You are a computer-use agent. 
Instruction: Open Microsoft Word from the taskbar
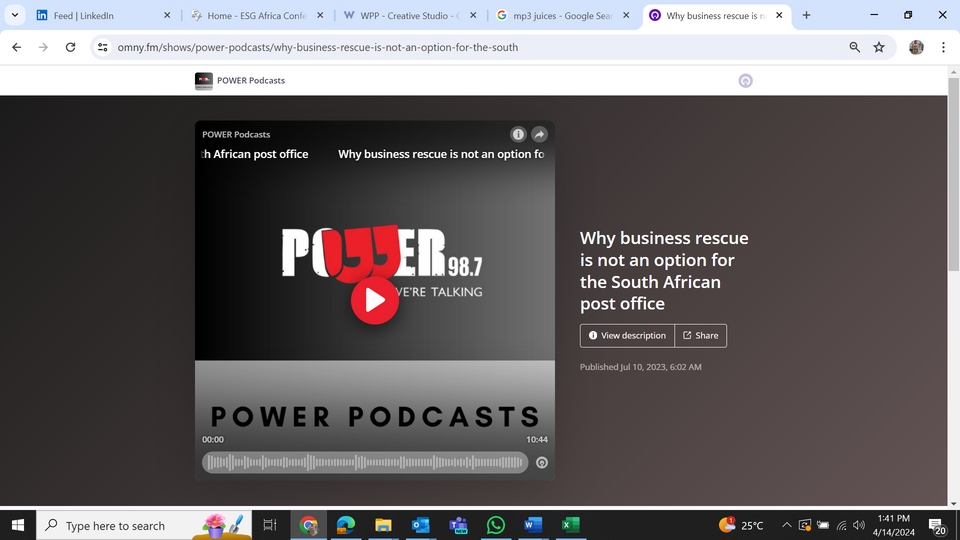tap(533, 525)
